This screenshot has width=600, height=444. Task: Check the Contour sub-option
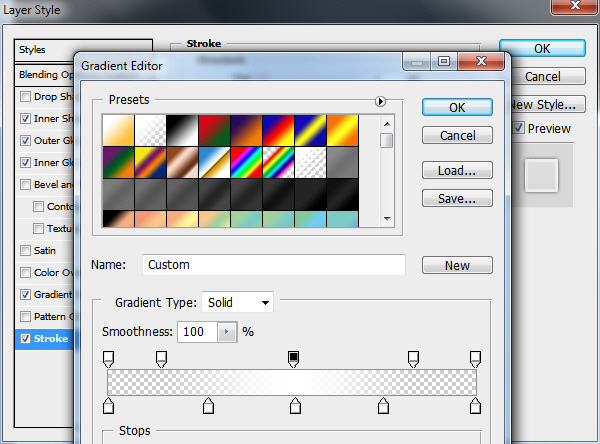pos(38,206)
